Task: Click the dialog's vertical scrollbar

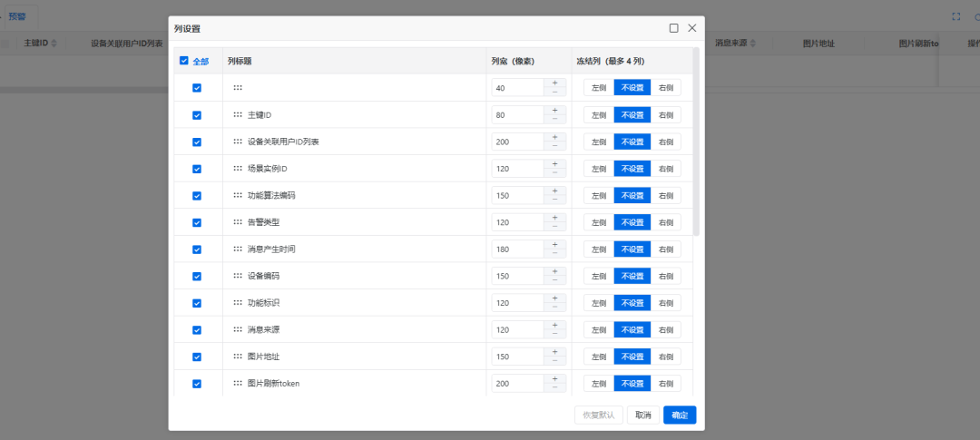Action: pyautogui.click(x=696, y=142)
